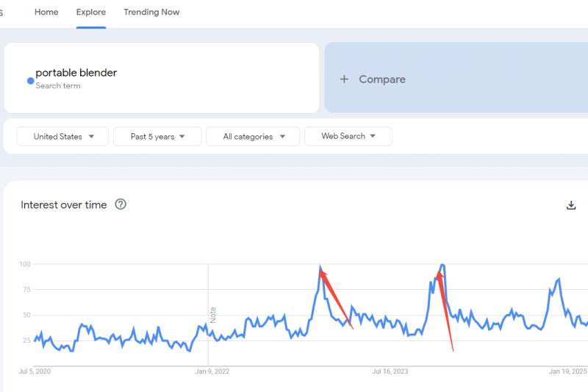Click the help icon beside Interest over time
The image size is (588, 392).
pos(121,204)
